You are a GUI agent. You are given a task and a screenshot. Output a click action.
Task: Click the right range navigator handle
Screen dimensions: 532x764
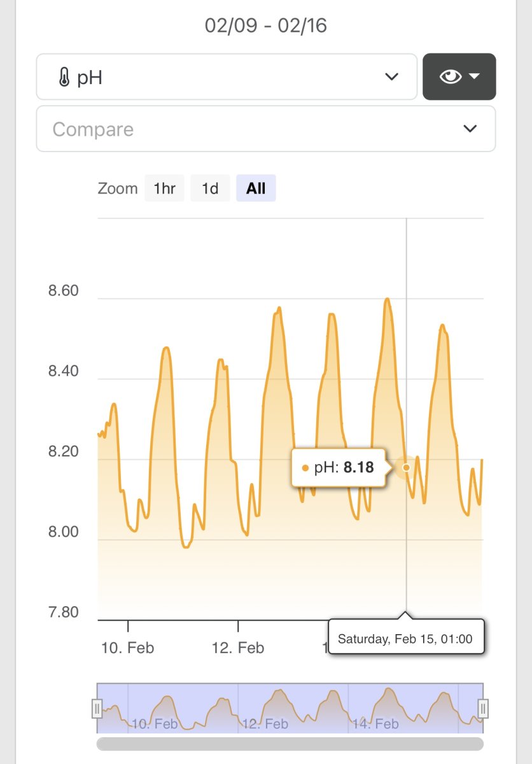coord(483,708)
